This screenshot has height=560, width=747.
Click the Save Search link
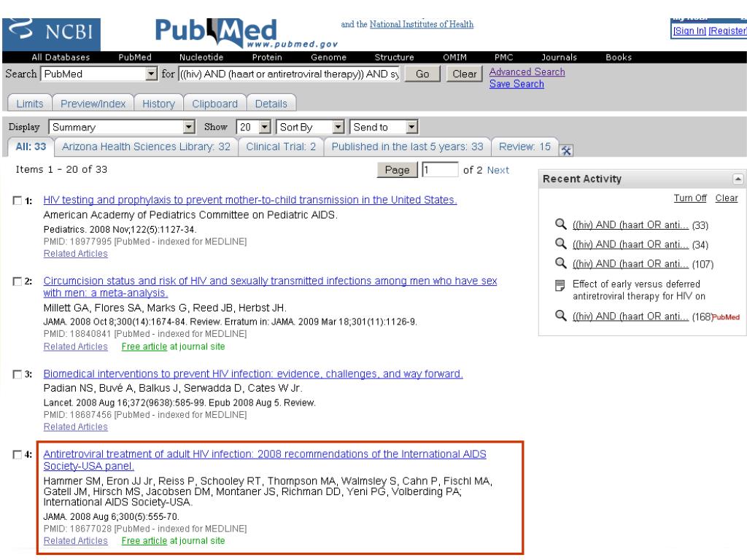point(516,84)
